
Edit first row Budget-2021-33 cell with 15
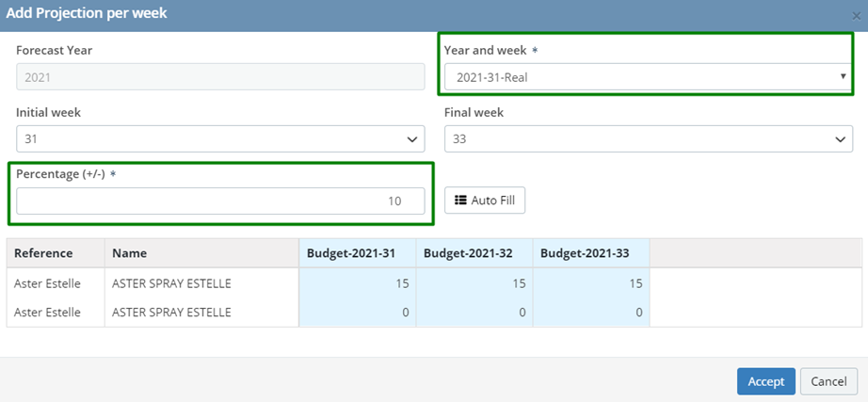pyautogui.click(x=591, y=283)
